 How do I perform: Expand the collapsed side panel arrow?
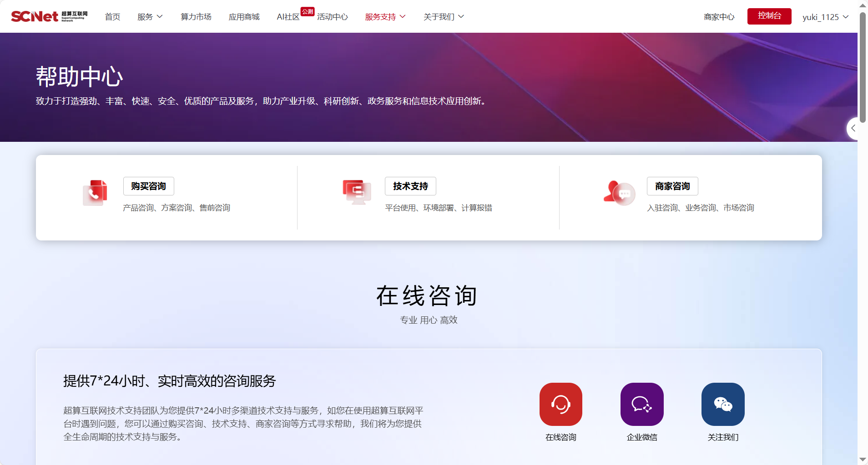853,129
